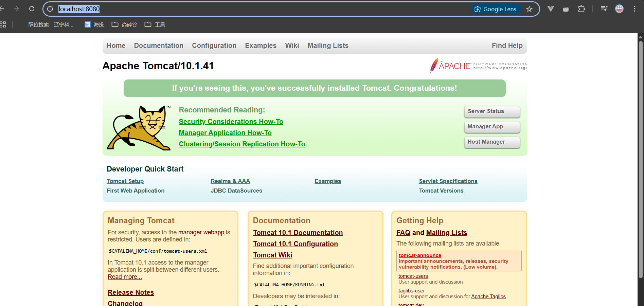Open the 职位搜索 bookmark
This screenshot has width=644, height=306.
coord(51,24)
